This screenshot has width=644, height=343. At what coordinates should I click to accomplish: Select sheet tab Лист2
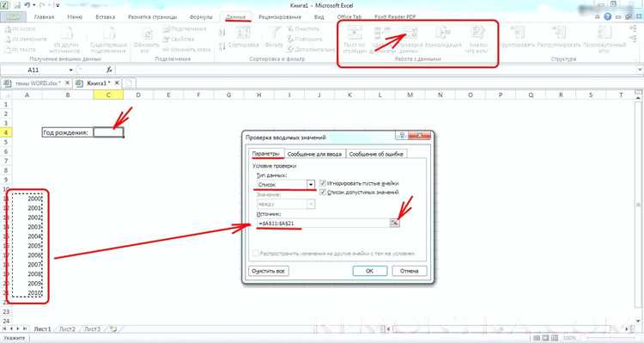[x=67, y=328]
